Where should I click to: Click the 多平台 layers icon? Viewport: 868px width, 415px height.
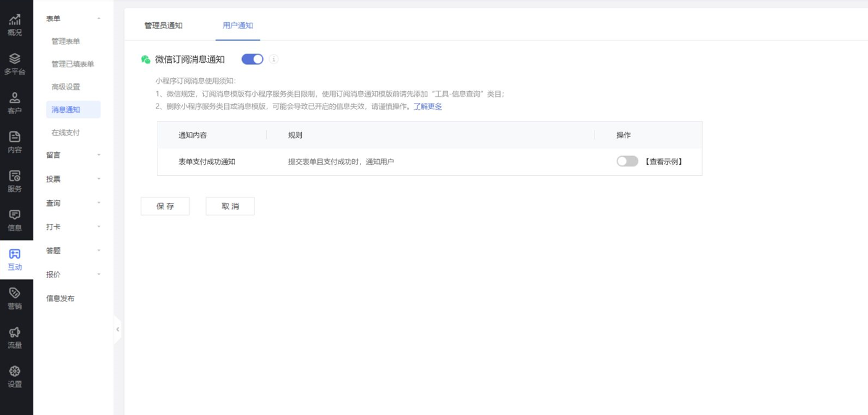tap(15, 59)
